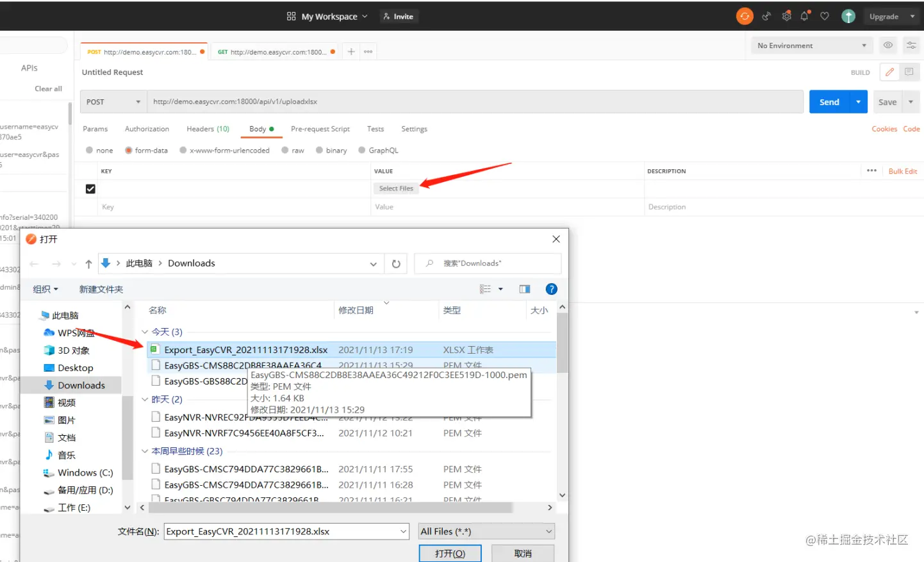924x562 pixels.
Task: Click the 取消 cancel button
Action: point(523,553)
